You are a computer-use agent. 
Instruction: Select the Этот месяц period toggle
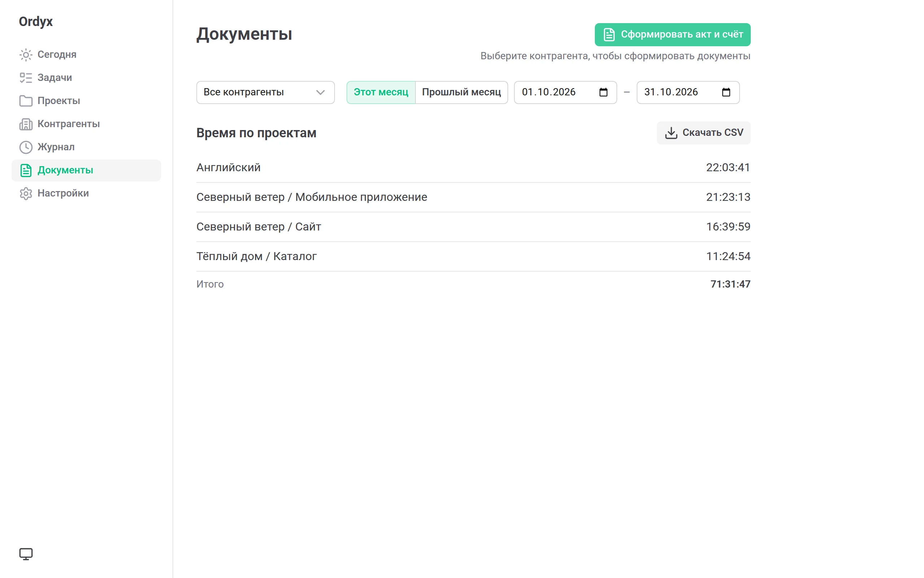pos(381,92)
